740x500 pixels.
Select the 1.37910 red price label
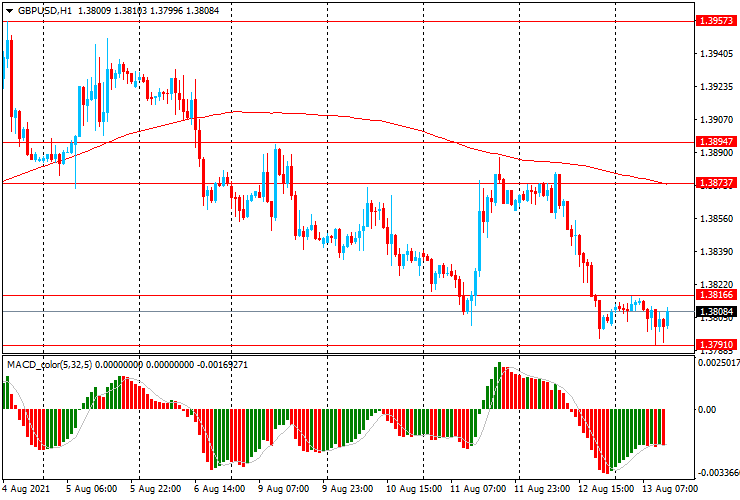click(x=716, y=345)
